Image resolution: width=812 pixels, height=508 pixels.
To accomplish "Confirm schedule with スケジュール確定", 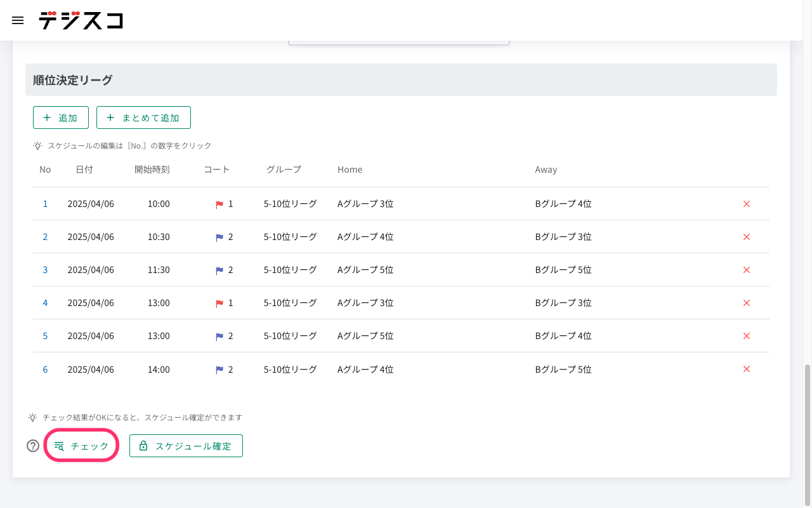I will pos(186,445).
